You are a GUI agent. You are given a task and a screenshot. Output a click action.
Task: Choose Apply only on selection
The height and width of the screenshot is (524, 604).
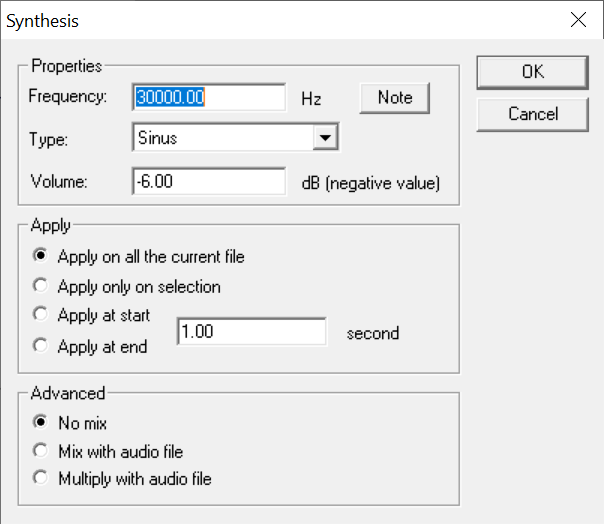click(x=40, y=286)
